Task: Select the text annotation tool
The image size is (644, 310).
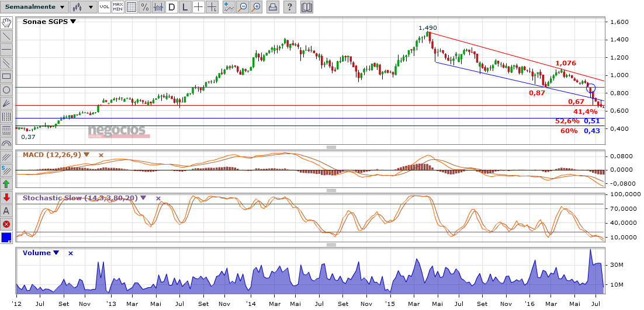Action: click(x=7, y=211)
